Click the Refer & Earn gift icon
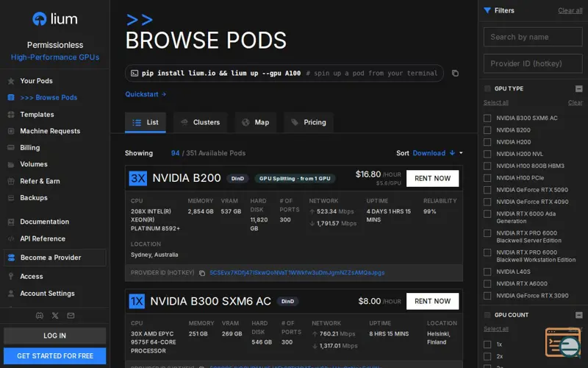 click(x=11, y=181)
